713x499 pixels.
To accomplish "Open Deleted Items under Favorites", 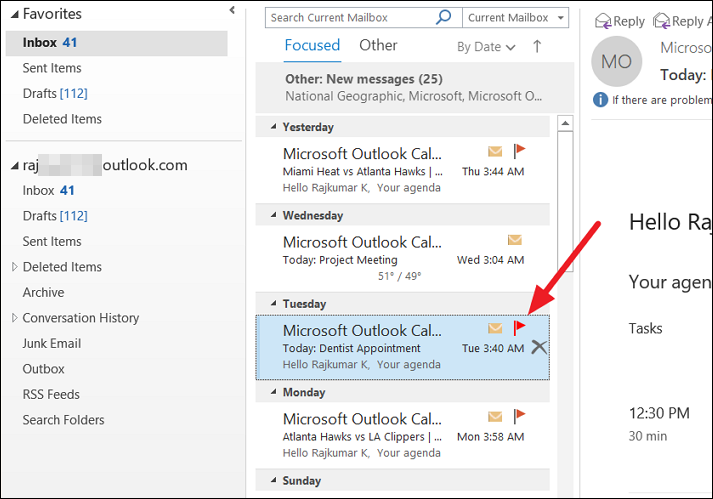I will [62, 119].
